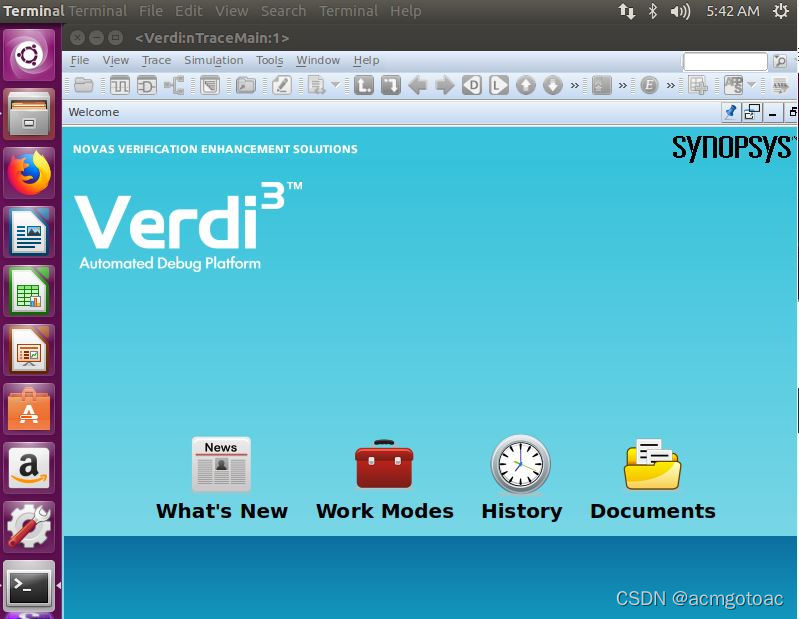Click the grayed bookmark toolbar icon

pos(601,85)
